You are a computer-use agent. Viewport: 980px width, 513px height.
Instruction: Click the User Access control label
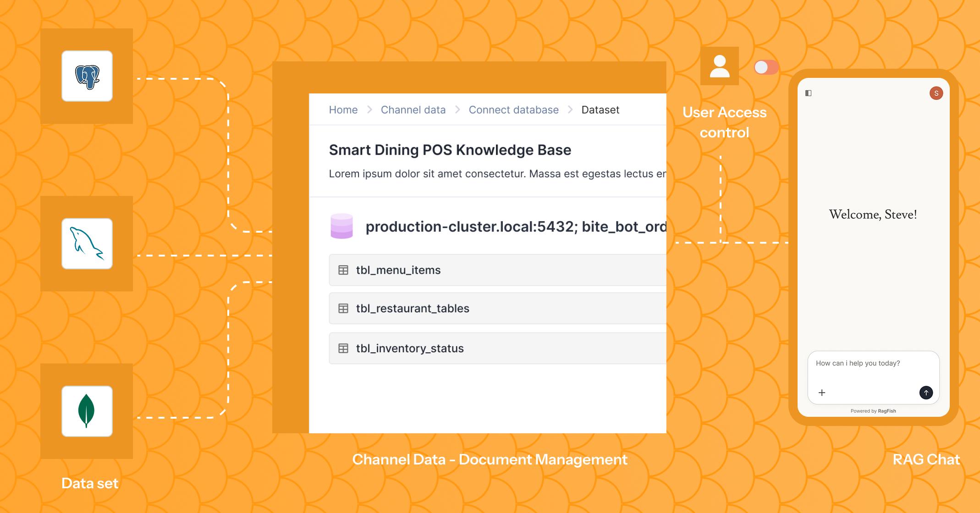(x=724, y=122)
